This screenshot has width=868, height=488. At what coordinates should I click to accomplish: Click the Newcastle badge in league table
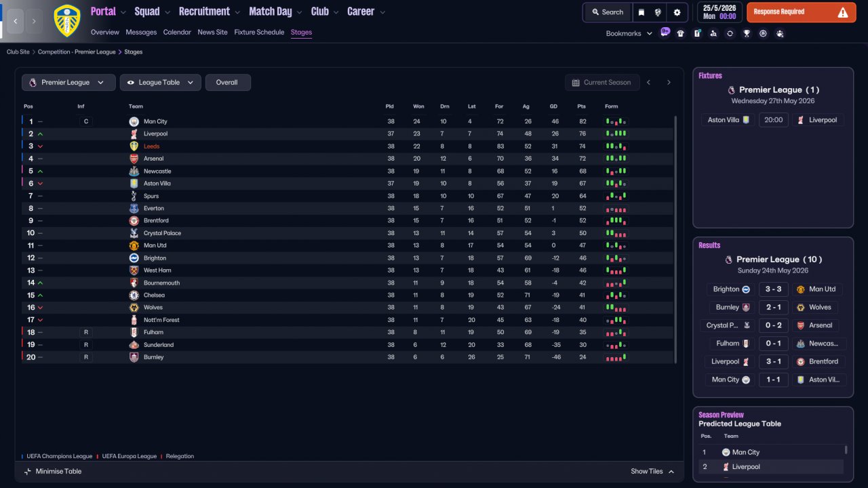(x=134, y=171)
